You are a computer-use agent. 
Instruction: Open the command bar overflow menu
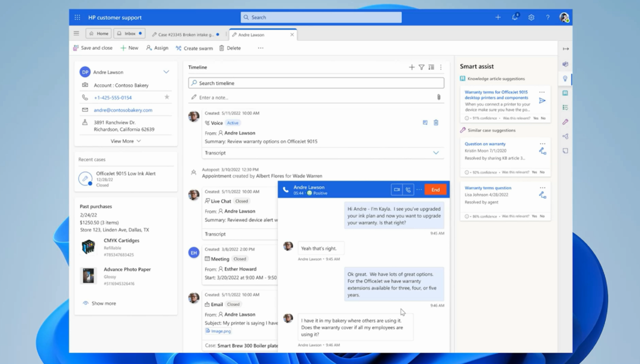[x=260, y=48]
